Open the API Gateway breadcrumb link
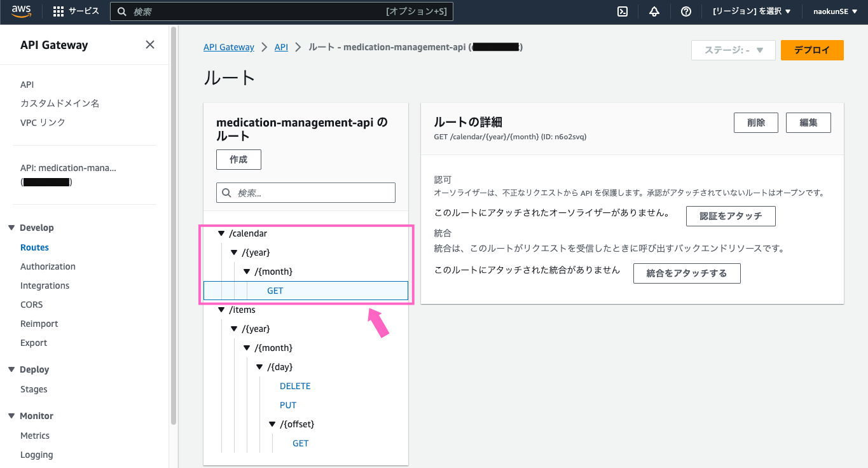868x468 pixels. [x=229, y=47]
